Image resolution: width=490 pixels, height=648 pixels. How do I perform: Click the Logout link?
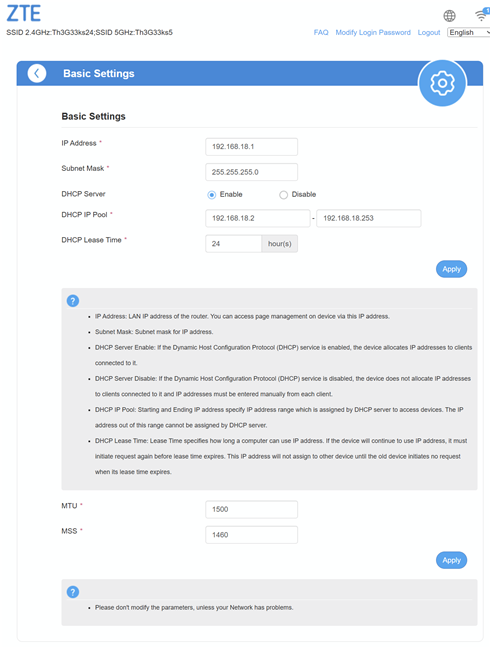point(429,32)
